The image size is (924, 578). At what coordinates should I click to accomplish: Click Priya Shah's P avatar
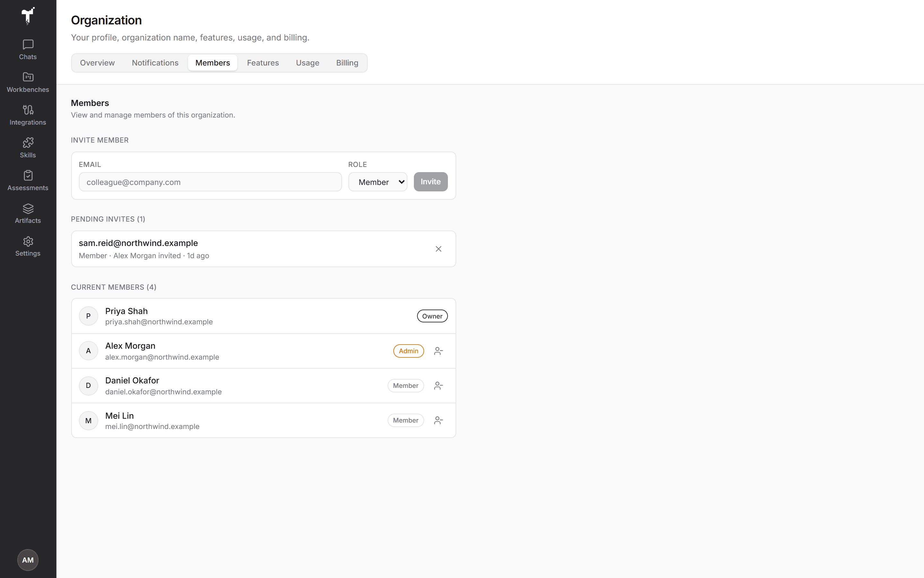[x=88, y=316]
